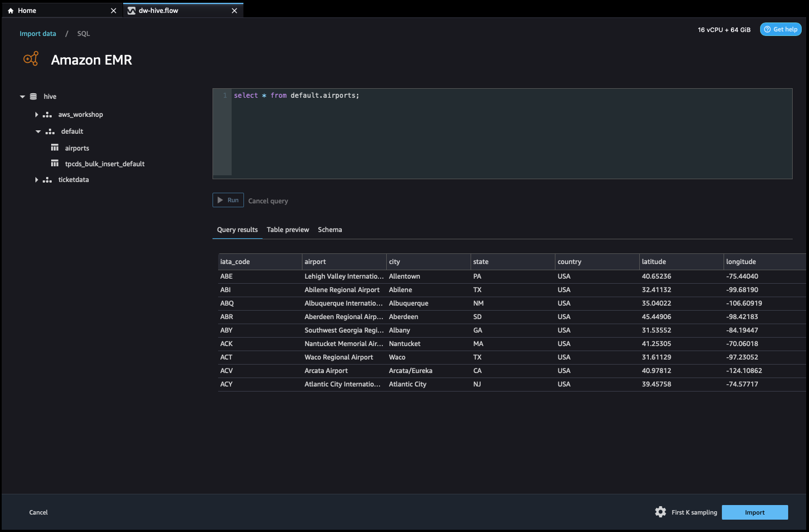Expand the aws_workshop schema

coord(37,115)
